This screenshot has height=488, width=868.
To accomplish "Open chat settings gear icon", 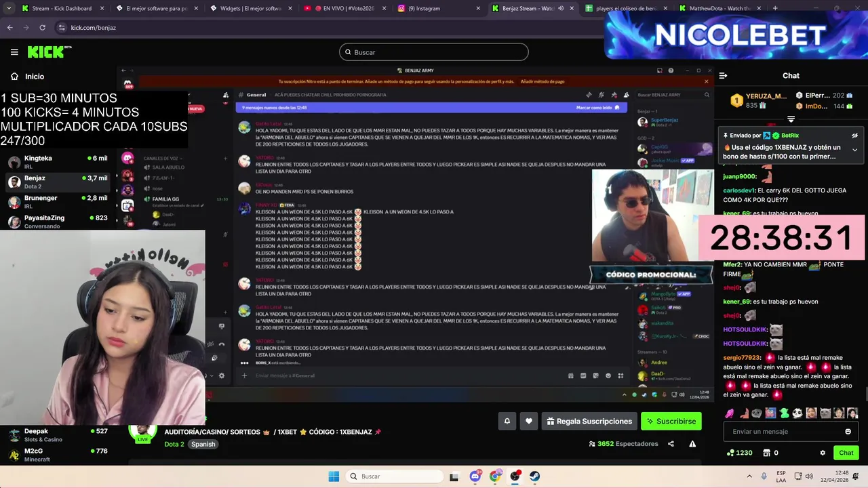I will pyautogui.click(x=823, y=453).
